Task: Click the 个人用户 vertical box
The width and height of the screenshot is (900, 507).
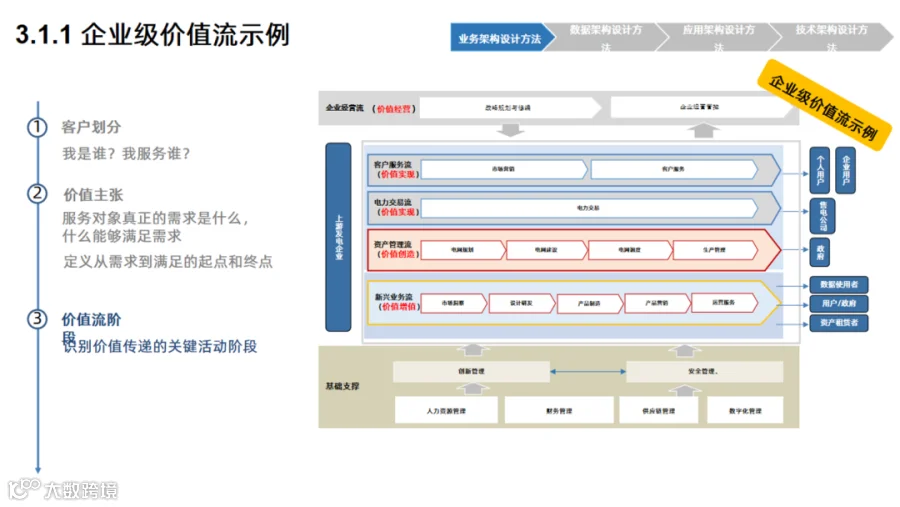Action: [x=820, y=170]
